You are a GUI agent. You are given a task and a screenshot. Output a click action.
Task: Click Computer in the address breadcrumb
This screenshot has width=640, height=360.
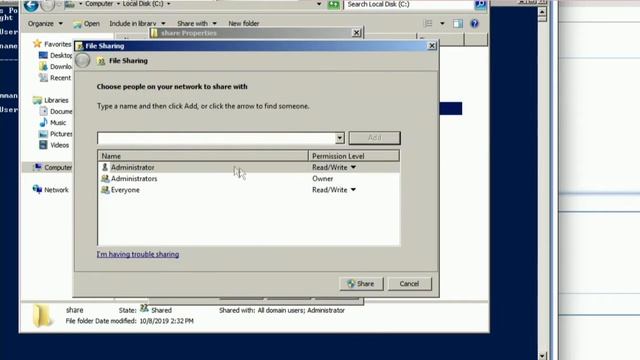pos(99,4)
